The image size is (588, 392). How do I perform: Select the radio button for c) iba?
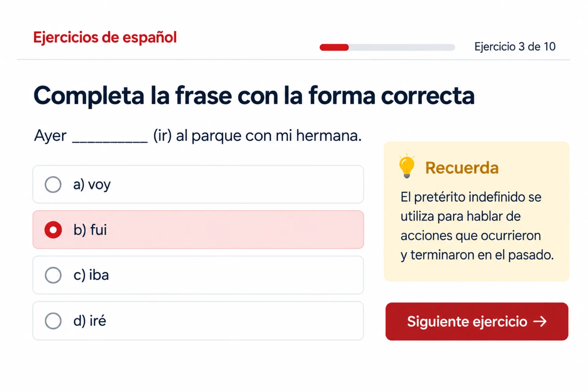[53, 275]
